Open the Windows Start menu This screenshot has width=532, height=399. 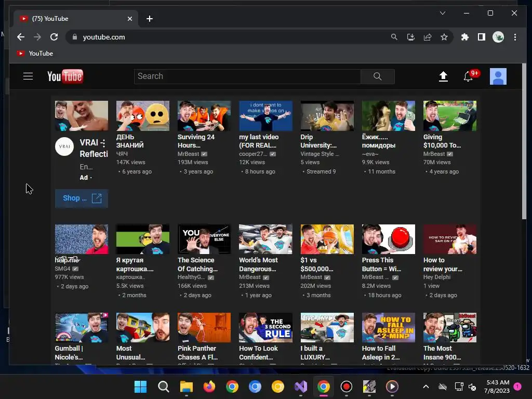[x=140, y=387]
